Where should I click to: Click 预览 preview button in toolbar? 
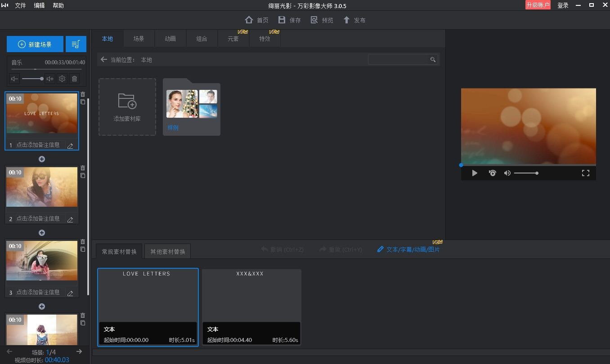click(322, 20)
